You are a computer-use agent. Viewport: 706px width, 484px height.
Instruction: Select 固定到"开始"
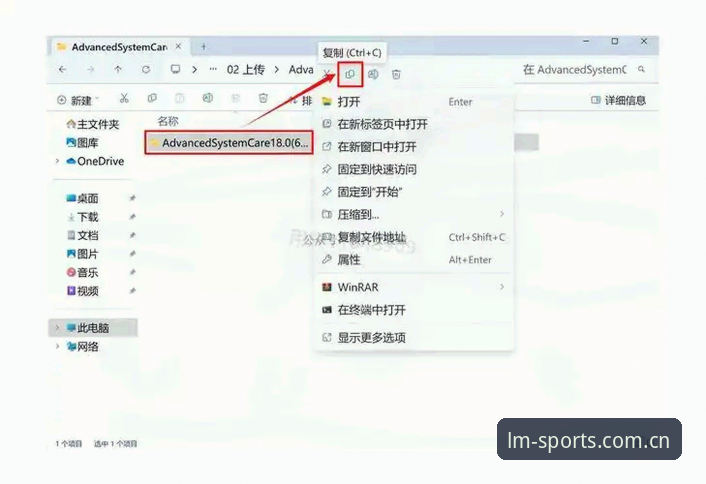[x=413, y=192]
